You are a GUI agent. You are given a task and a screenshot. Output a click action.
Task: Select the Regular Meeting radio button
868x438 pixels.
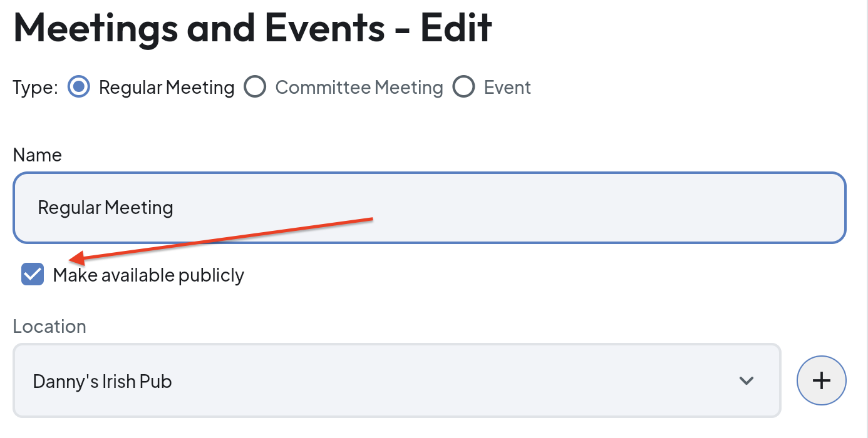[78, 87]
